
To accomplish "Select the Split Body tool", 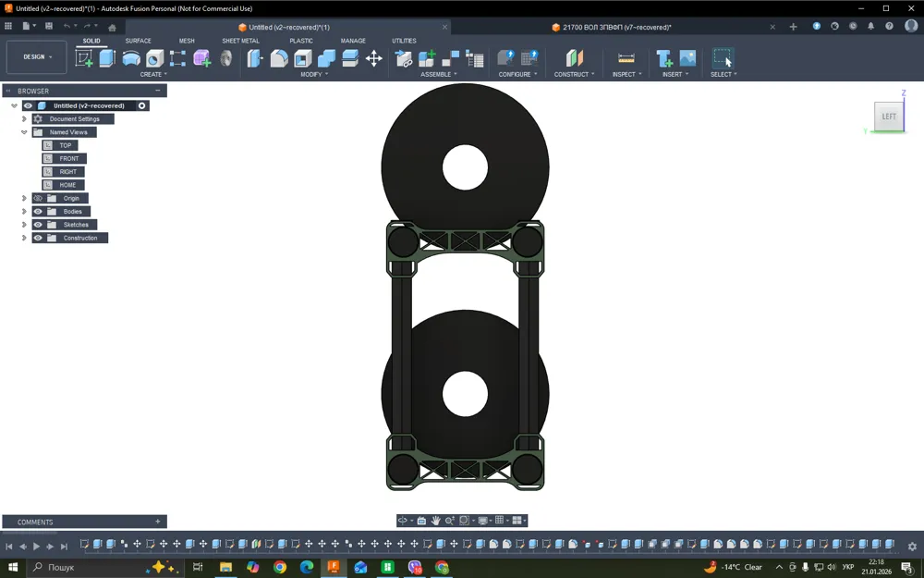I will pos(350,58).
